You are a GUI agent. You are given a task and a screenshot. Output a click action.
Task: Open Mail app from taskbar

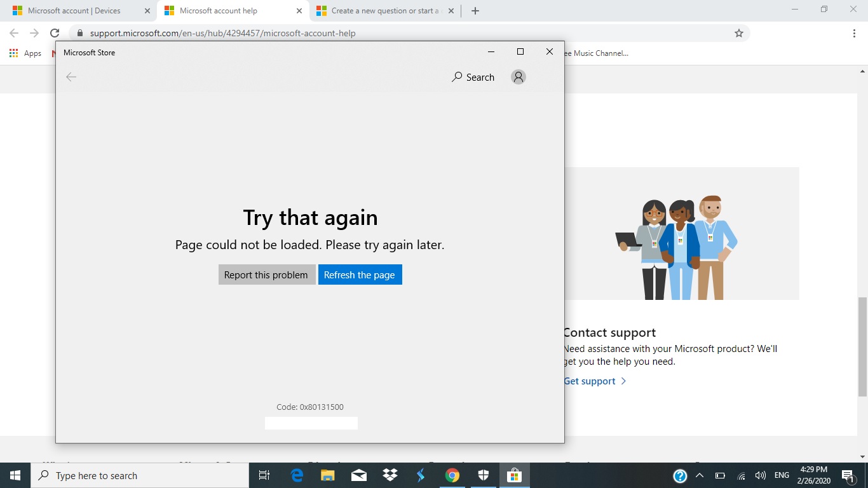(x=359, y=475)
